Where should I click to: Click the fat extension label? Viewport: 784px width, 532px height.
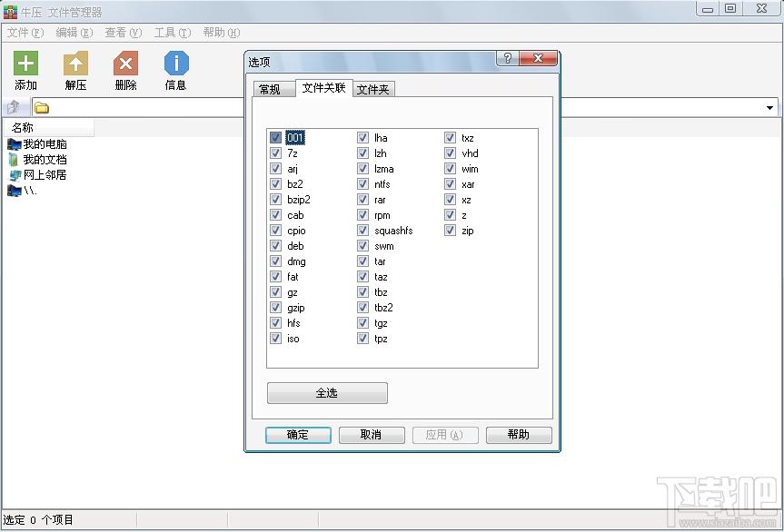293,277
